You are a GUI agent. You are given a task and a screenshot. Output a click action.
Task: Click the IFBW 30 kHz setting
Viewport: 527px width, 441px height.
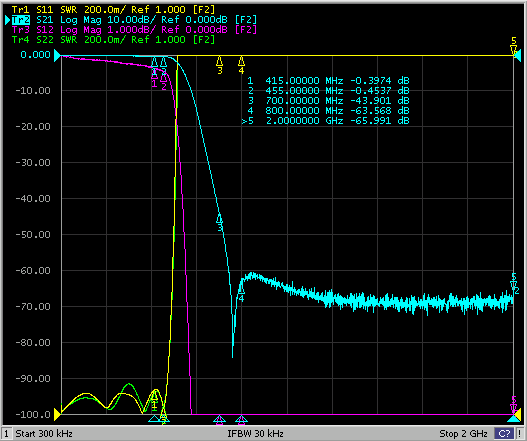[255, 433]
